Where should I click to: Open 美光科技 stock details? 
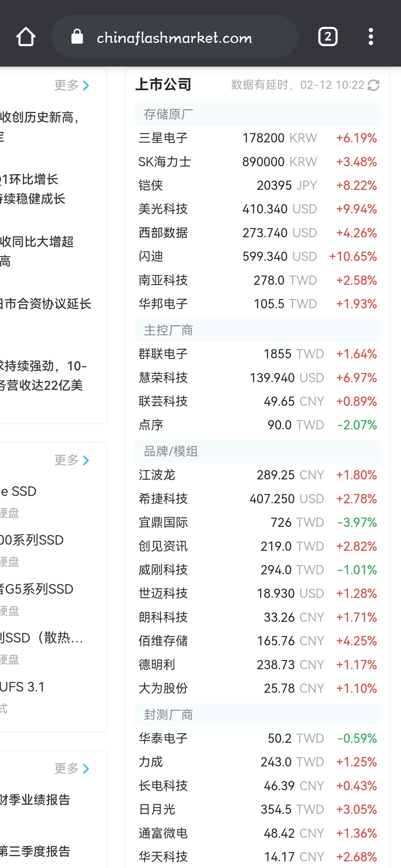pyautogui.click(x=257, y=209)
